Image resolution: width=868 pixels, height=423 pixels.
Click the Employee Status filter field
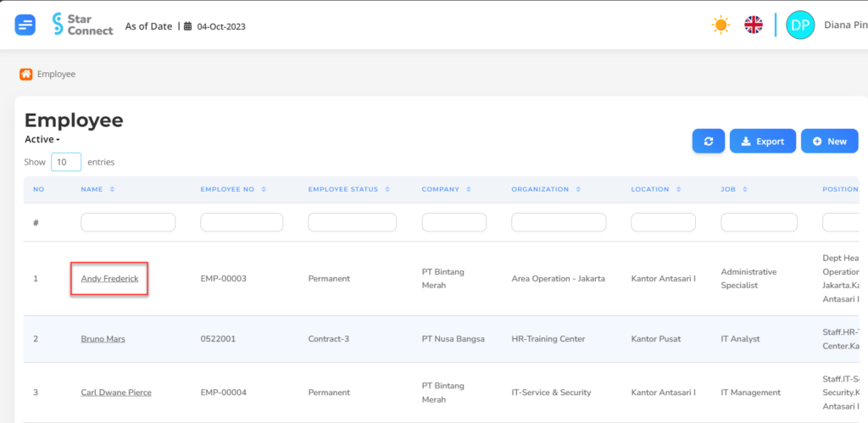point(352,222)
